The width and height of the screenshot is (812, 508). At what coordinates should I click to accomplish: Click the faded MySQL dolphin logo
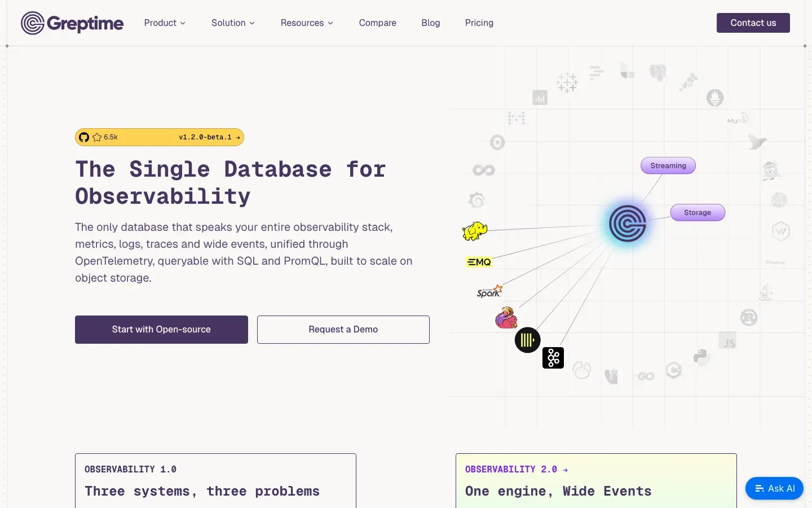point(738,119)
